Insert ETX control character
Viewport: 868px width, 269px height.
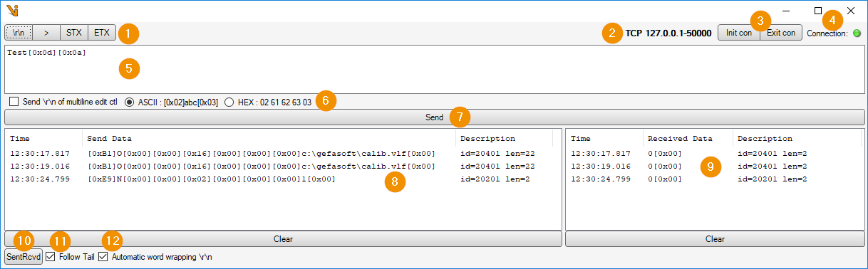(102, 33)
